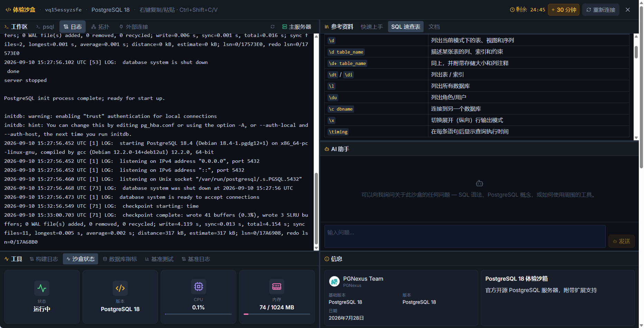
Task: Click the memory icon card
Action: pos(277,287)
